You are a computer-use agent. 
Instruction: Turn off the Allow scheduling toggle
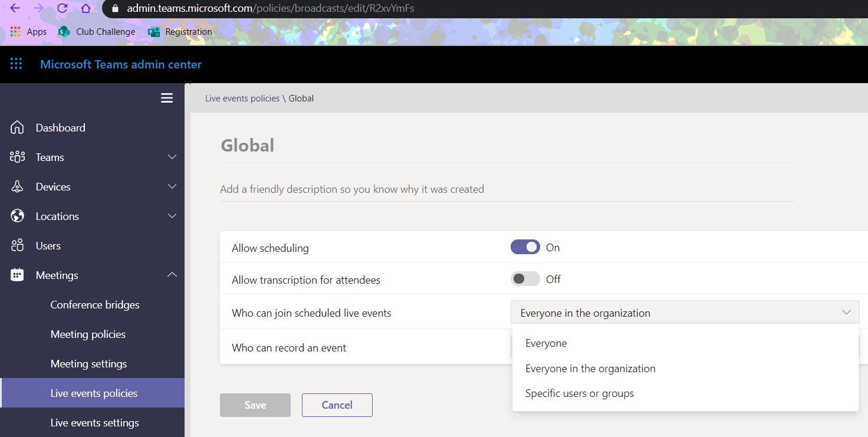point(525,247)
